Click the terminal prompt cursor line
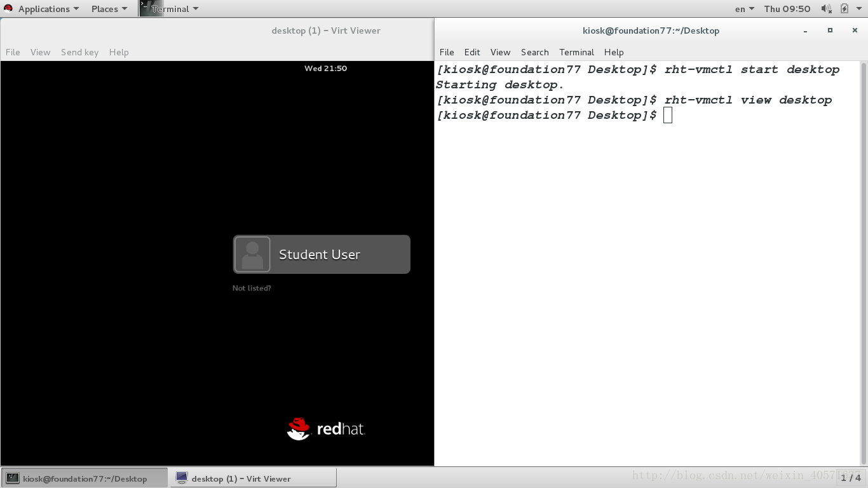Image resolution: width=868 pixels, height=488 pixels. [x=554, y=115]
